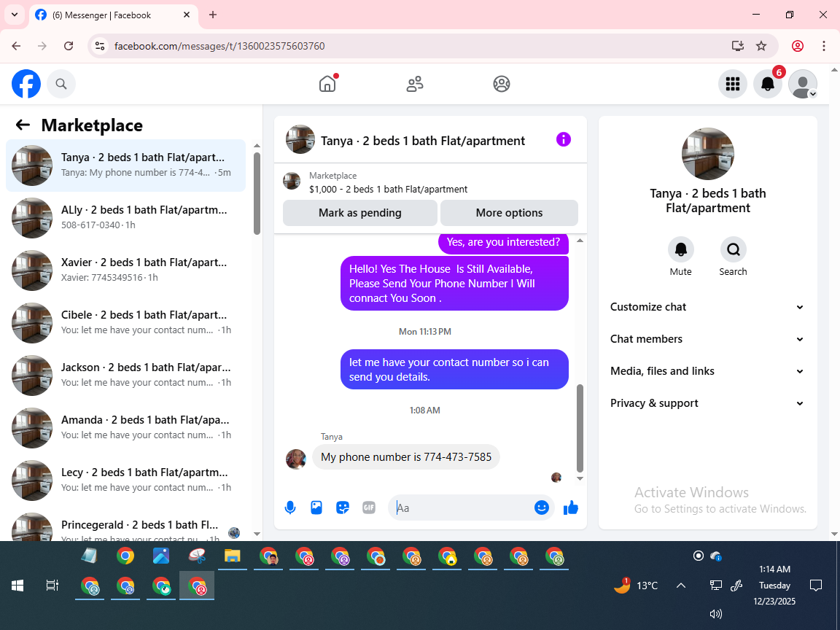Click the Facebook search magnifier icon
The width and height of the screenshot is (840, 630).
click(61, 84)
